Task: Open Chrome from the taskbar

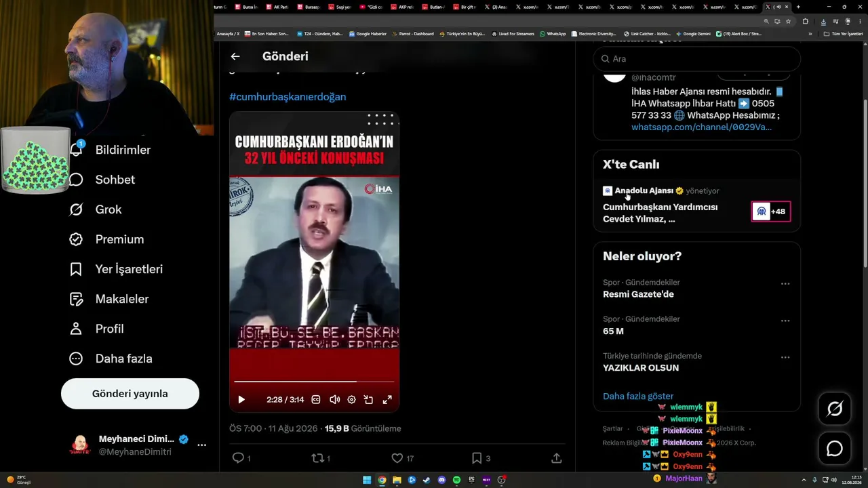Action: coord(382,480)
